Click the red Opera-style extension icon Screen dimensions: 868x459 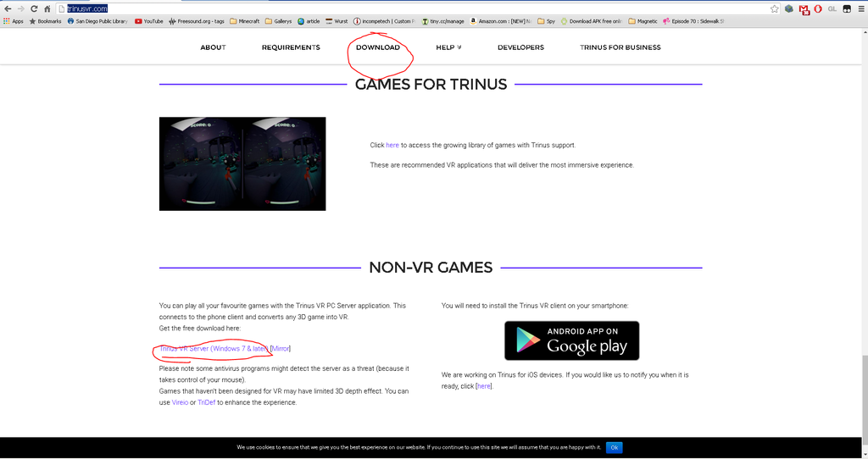pos(818,8)
